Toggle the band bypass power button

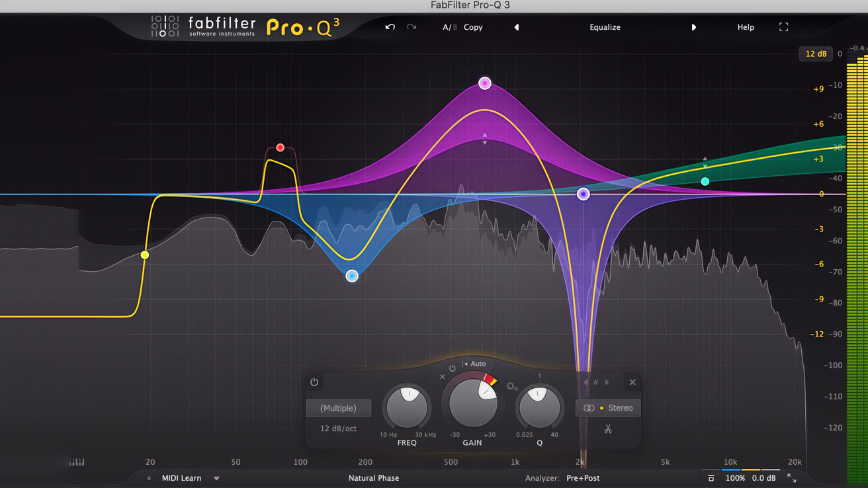314,382
